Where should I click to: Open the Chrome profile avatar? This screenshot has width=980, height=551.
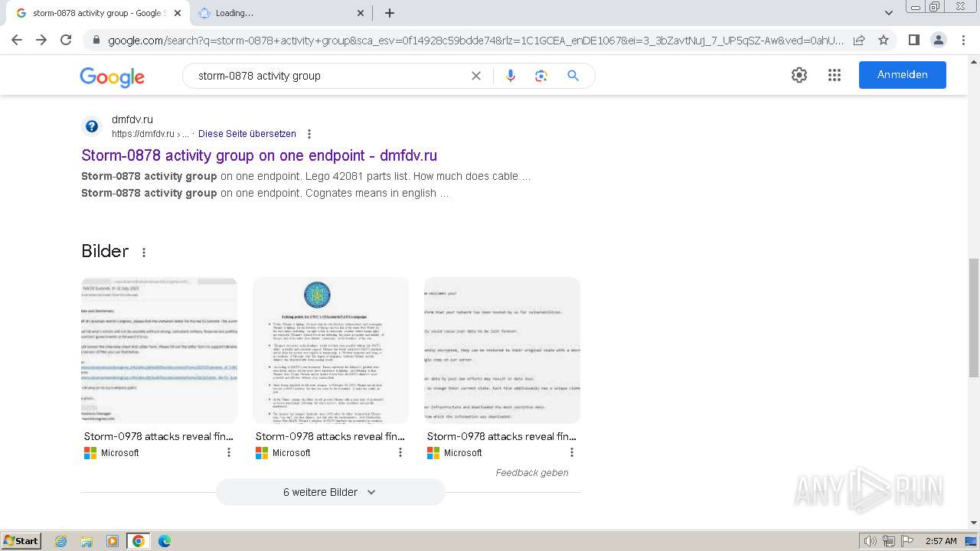(938, 40)
